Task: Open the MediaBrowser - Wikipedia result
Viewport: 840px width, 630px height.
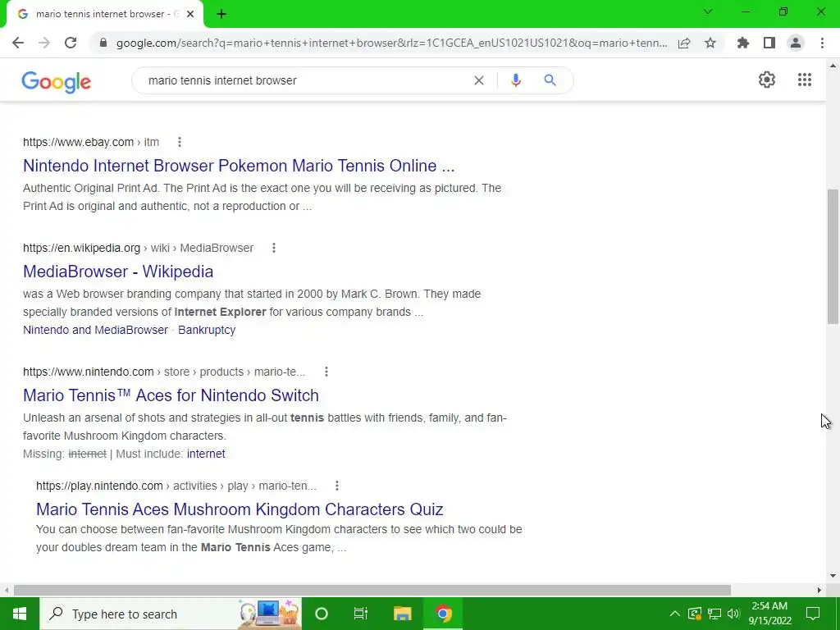Action: pyautogui.click(x=118, y=272)
